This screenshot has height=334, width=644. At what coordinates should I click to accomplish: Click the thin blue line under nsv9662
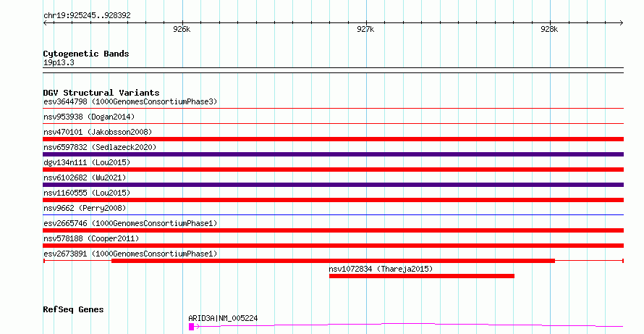coord(334,214)
